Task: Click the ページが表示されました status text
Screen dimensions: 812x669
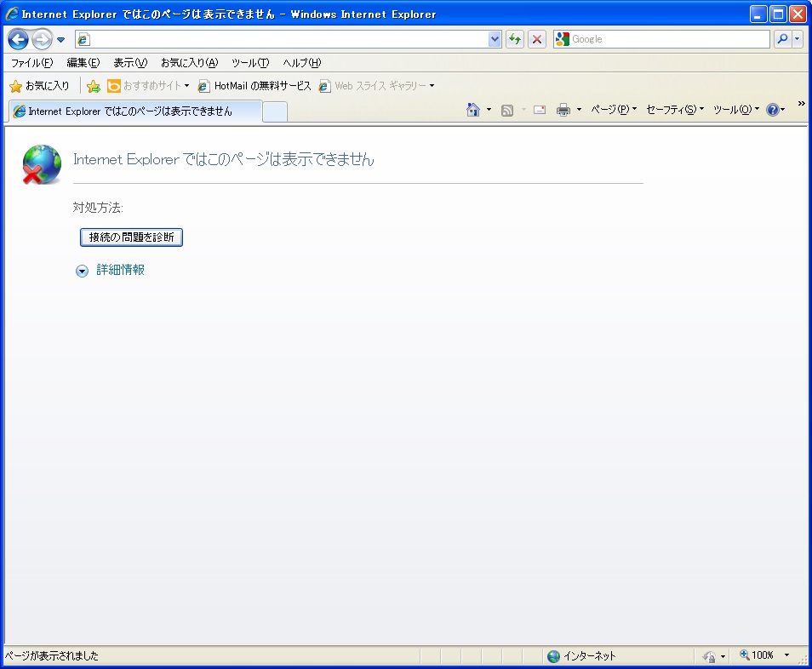Action: pos(51,656)
